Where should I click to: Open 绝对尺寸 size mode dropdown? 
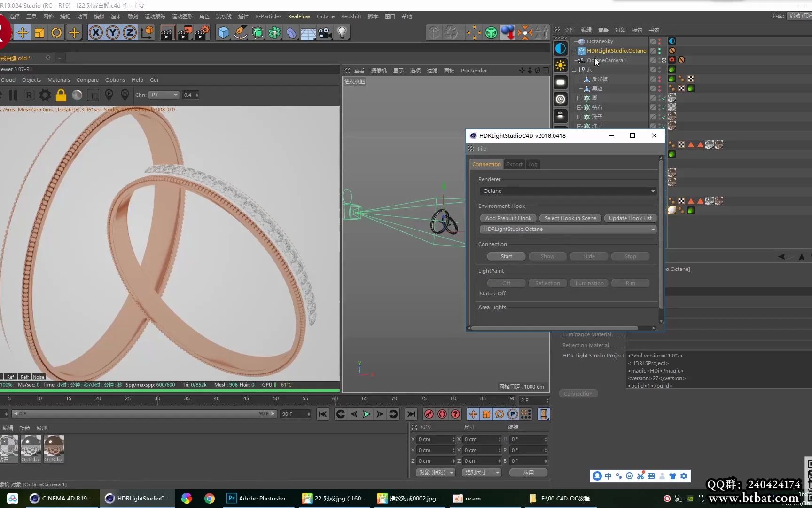point(482,472)
